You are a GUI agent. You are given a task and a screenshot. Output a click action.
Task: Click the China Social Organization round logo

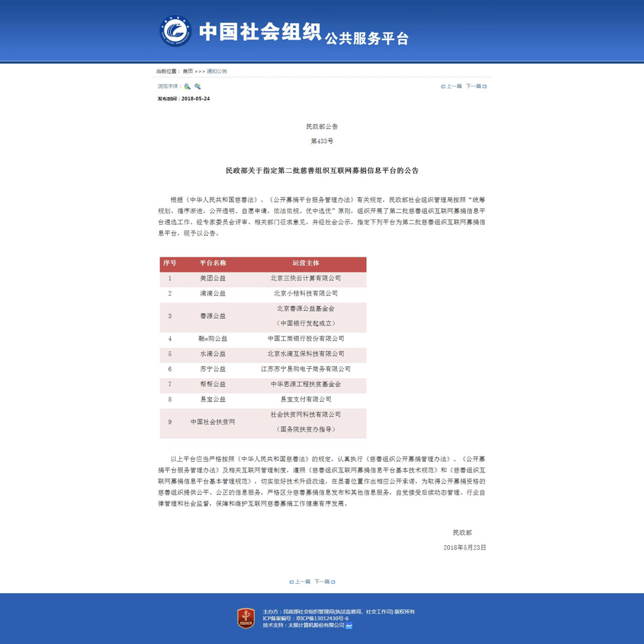[x=176, y=31]
